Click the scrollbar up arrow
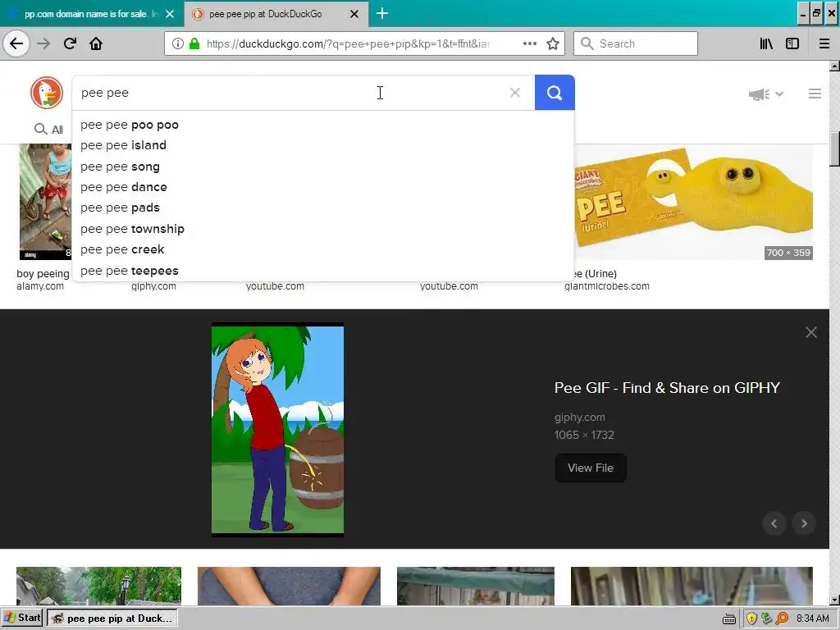Screen dimensions: 840x630 (x=834, y=66)
